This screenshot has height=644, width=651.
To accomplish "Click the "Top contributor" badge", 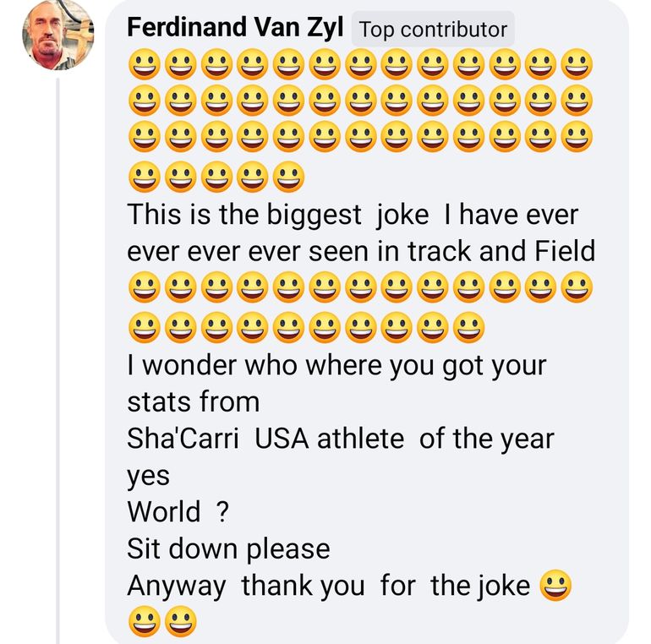I will click(x=432, y=30).
